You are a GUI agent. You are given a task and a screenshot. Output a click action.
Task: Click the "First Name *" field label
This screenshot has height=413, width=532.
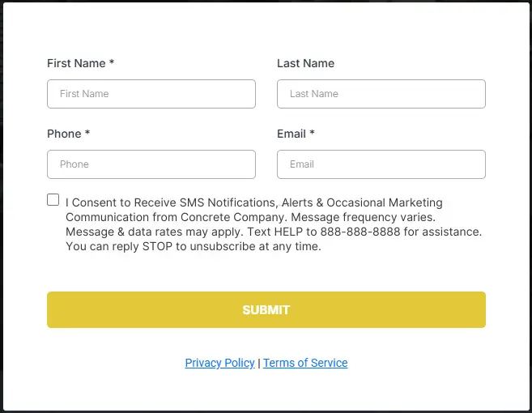click(80, 63)
